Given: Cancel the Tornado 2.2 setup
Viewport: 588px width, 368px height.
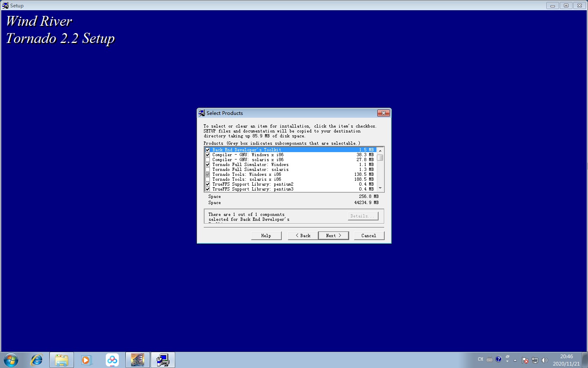Looking at the screenshot, I should [x=369, y=235].
